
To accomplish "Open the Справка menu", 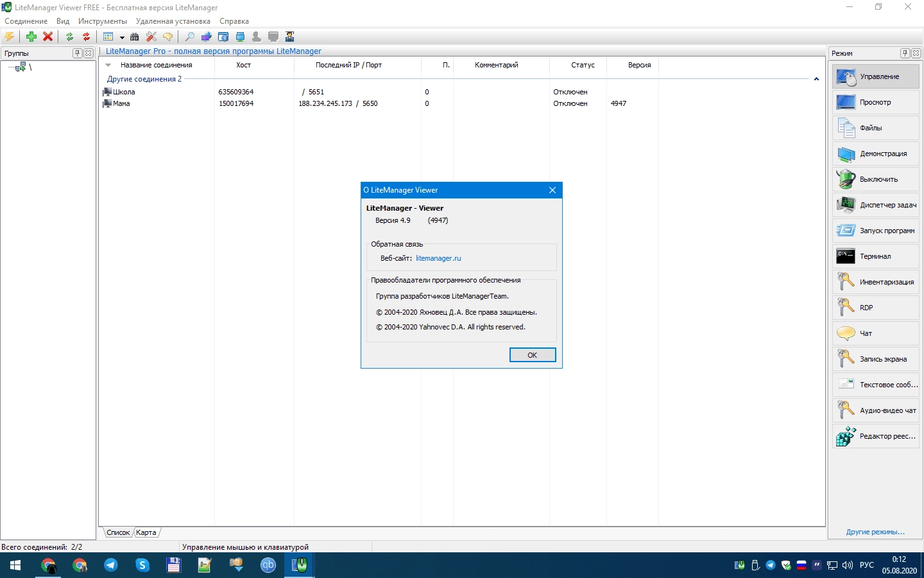I will tap(234, 21).
